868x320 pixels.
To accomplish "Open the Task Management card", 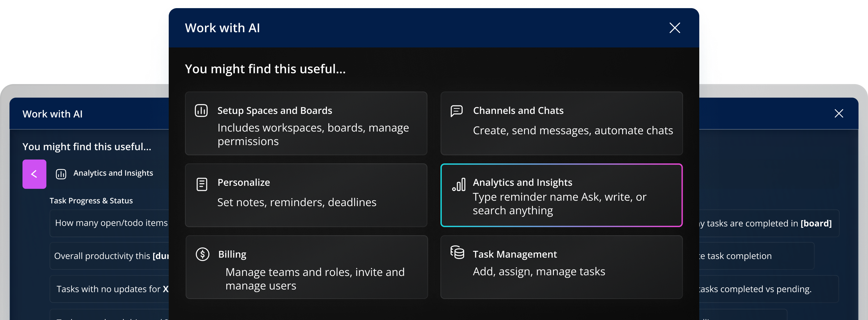I will point(561,267).
